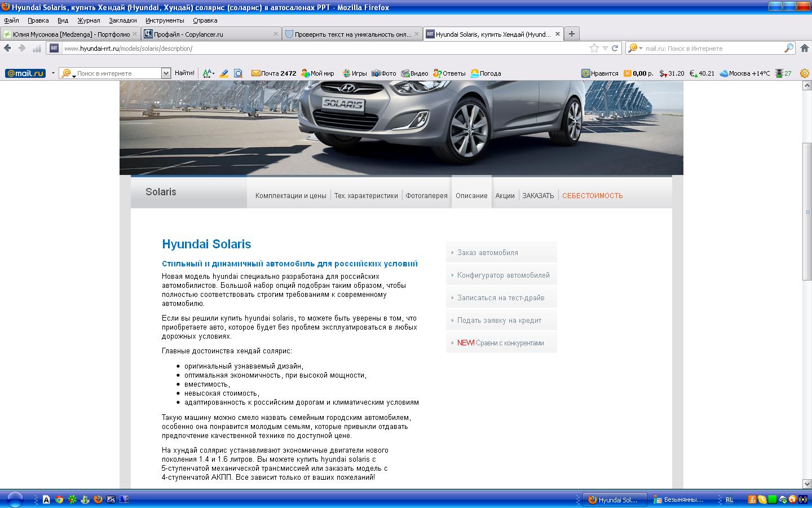This screenshot has width=812, height=508.
Task: Click the Mail.ru toolbar search input field
Action: click(118, 73)
